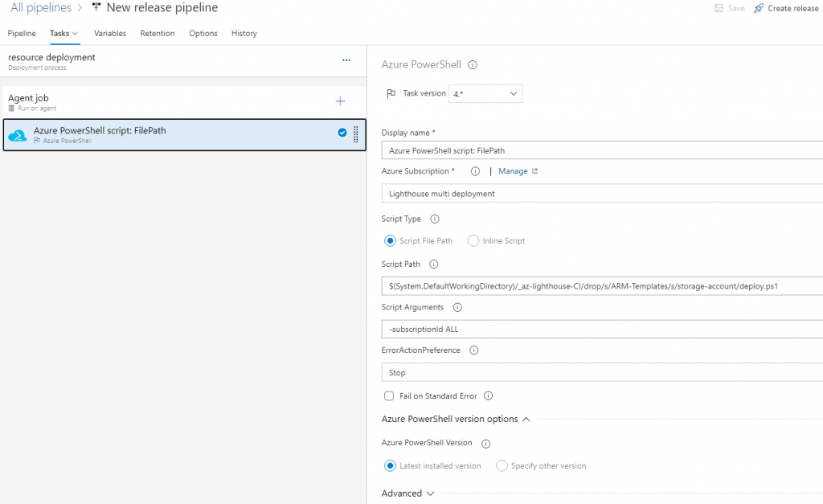Switch to the Options tab
Viewport: 823px width, 504px height.
[203, 33]
